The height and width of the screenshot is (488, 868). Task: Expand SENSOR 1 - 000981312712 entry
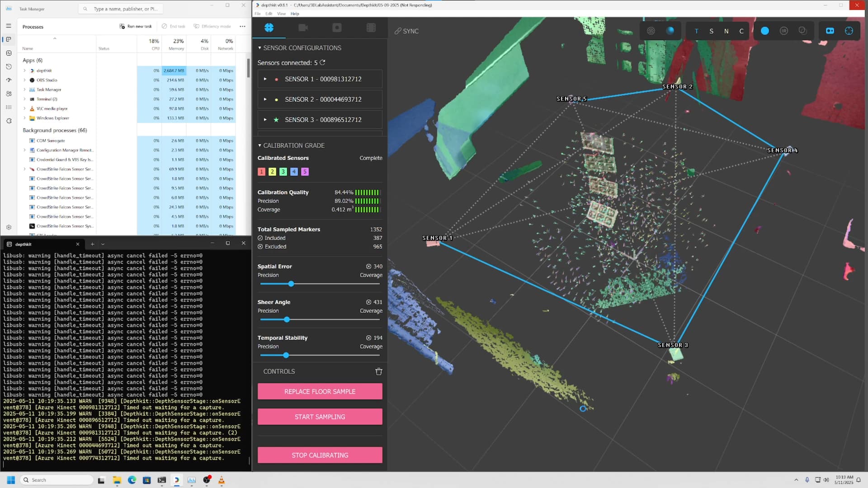pos(266,79)
